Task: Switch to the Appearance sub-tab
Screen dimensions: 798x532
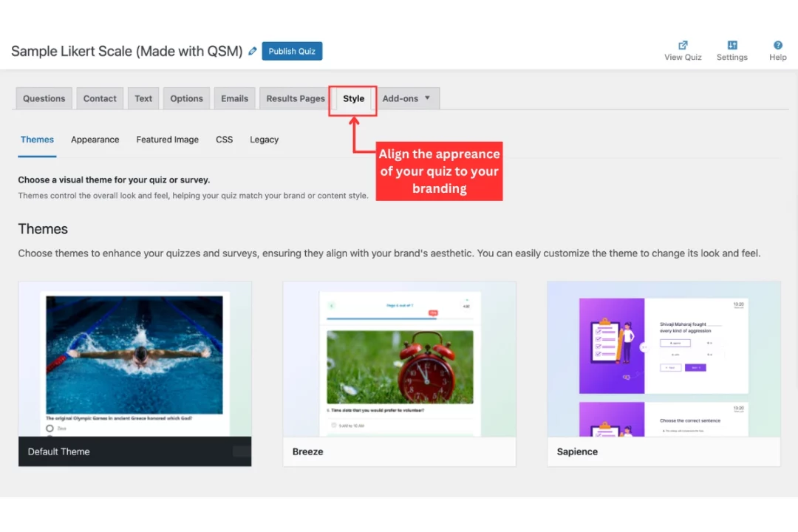Action: [95, 139]
